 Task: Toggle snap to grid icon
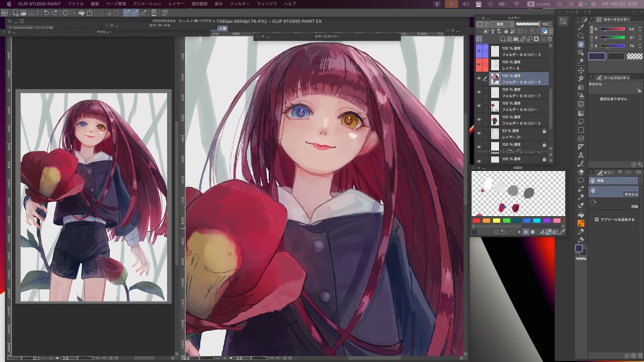tap(144, 13)
